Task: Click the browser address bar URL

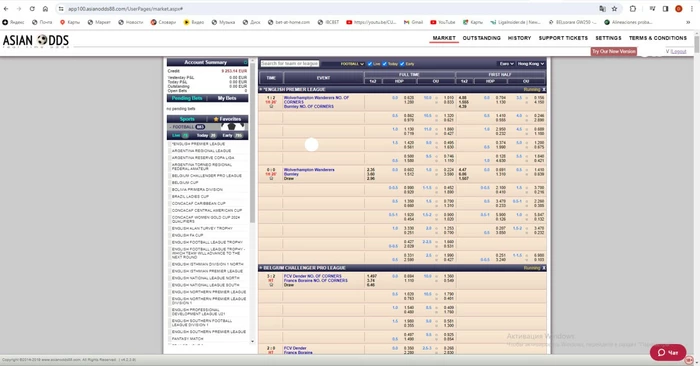Action: (x=125, y=9)
